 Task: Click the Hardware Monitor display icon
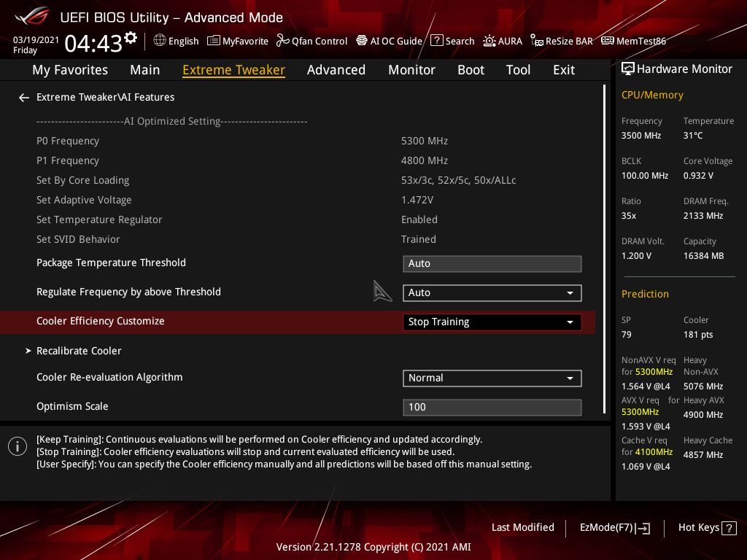(x=628, y=69)
